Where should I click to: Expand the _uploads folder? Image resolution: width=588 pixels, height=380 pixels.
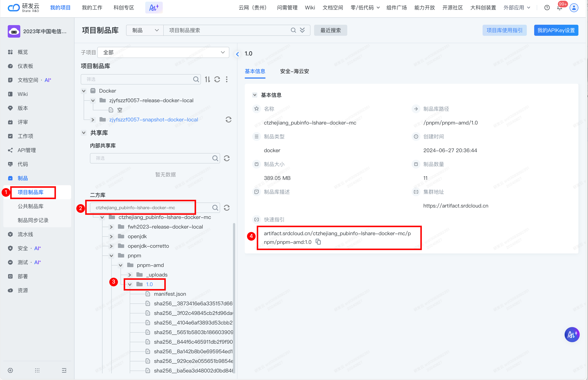pos(130,275)
